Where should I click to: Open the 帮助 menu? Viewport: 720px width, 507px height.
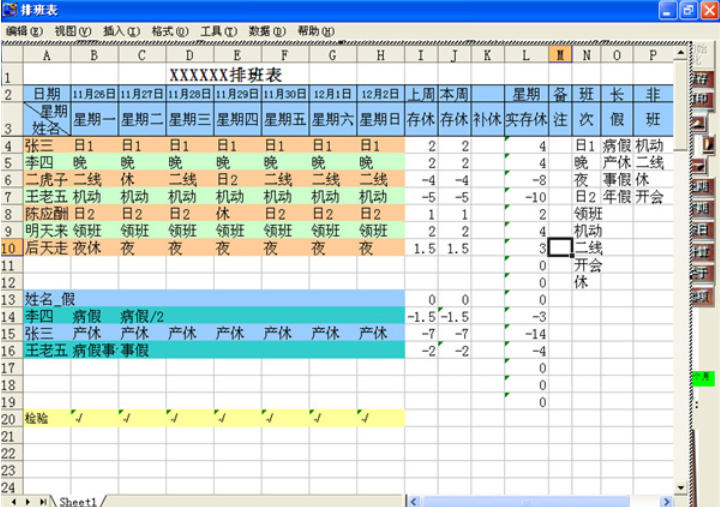(315, 31)
